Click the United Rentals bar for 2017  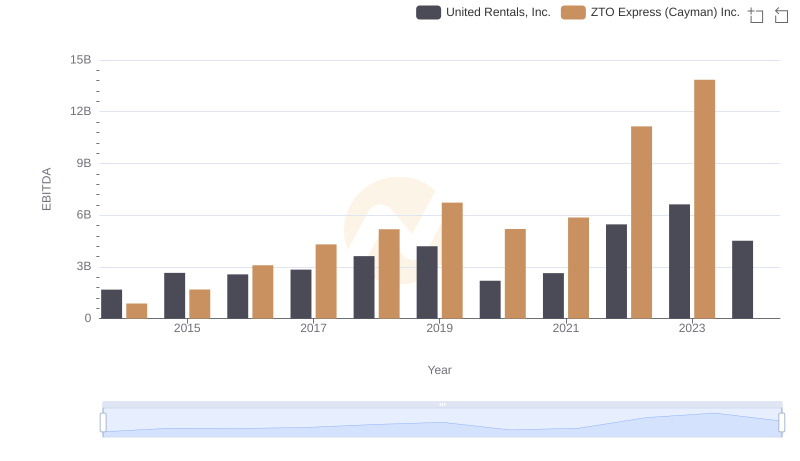tap(301, 294)
